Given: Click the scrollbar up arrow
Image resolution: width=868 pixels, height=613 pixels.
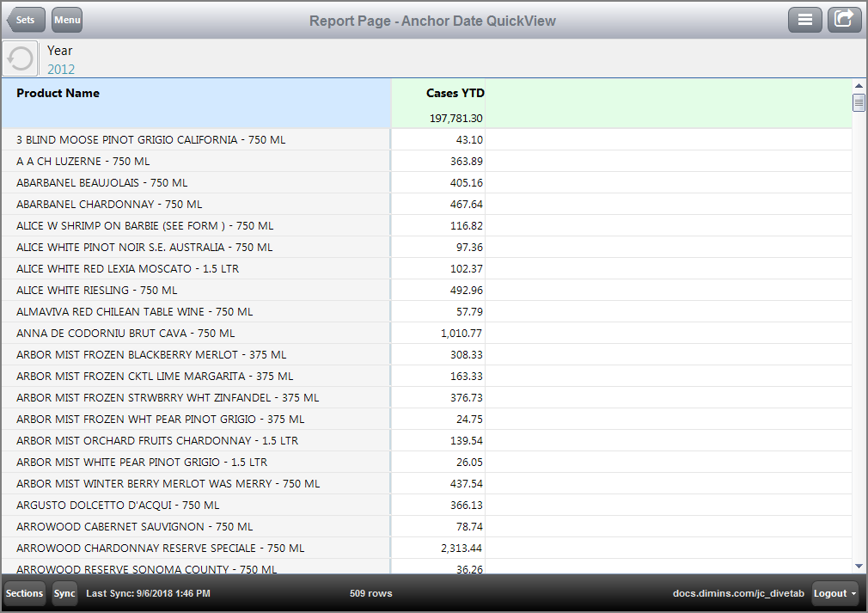Looking at the screenshot, I should pyautogui.click(x=860, y=84).
